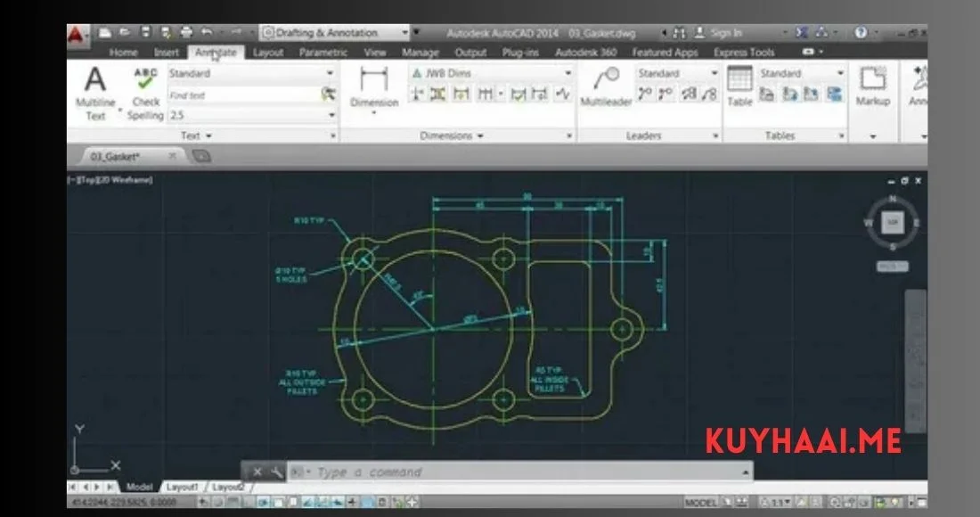Expand the Markup panel arrow
This screenshot has width=980, height=517.
pos(872,136)
